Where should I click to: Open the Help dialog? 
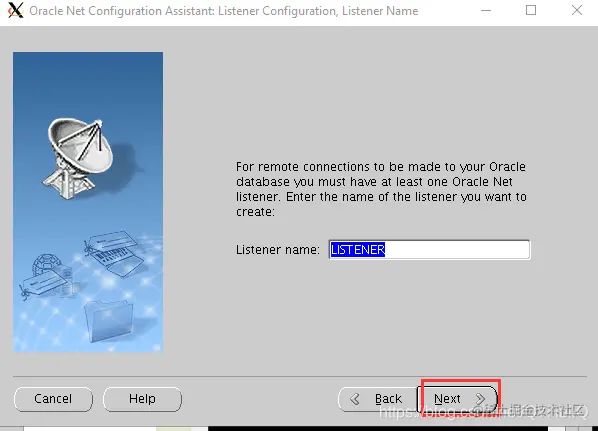point(142,399)
